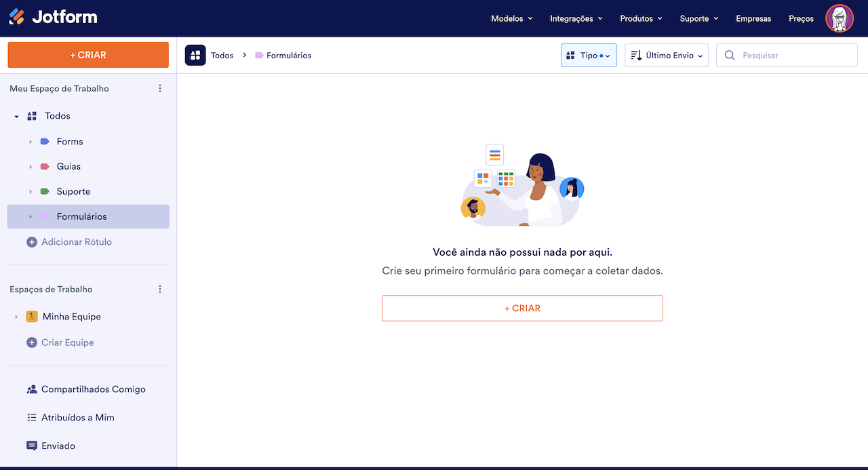Expand the Minha Equipe workspace arrow

point(16,317)
